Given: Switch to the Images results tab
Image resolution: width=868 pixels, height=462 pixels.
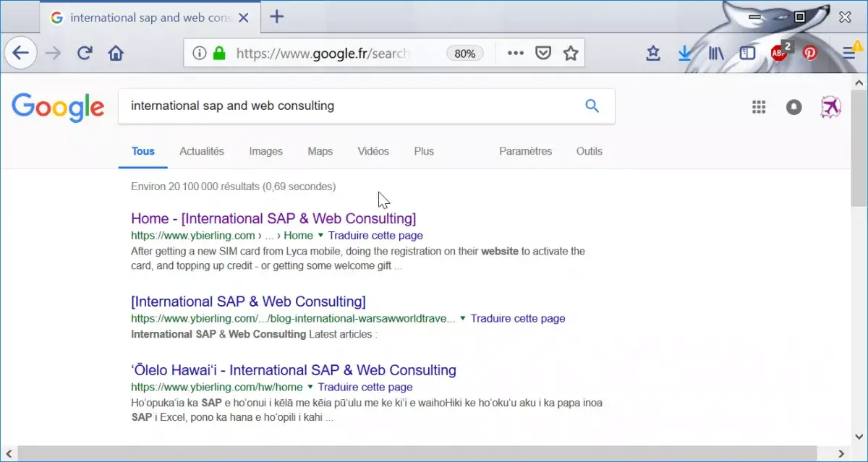Looking at the screenshot, I should click(265, 151).
